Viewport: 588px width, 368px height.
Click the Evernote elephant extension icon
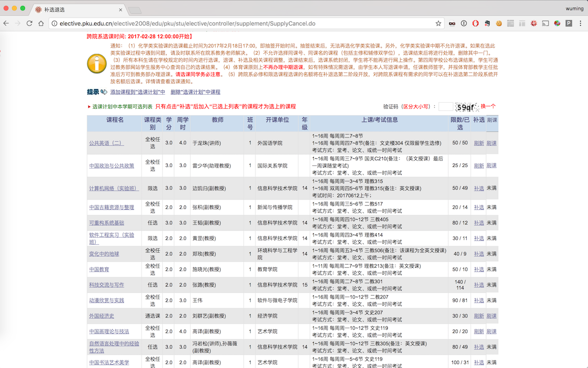pos(487,23)
